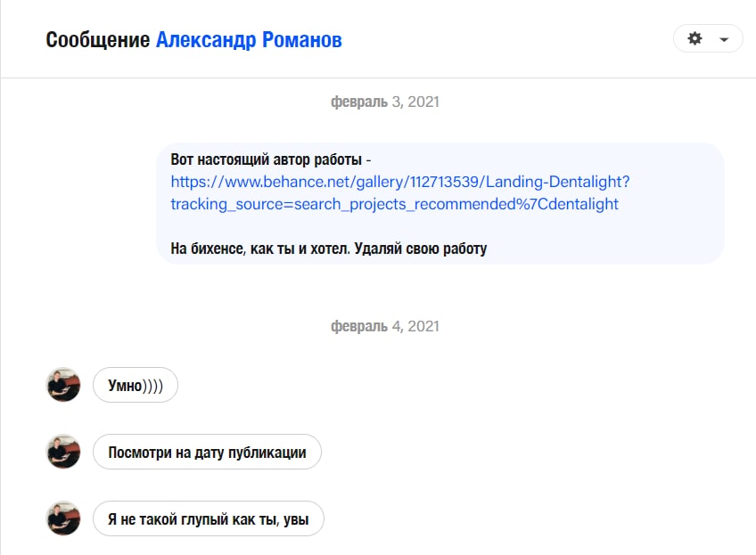Viewport: 756px width, 555px height.
Task: Open the gear settings icon in header
Action: pos(694,38)
